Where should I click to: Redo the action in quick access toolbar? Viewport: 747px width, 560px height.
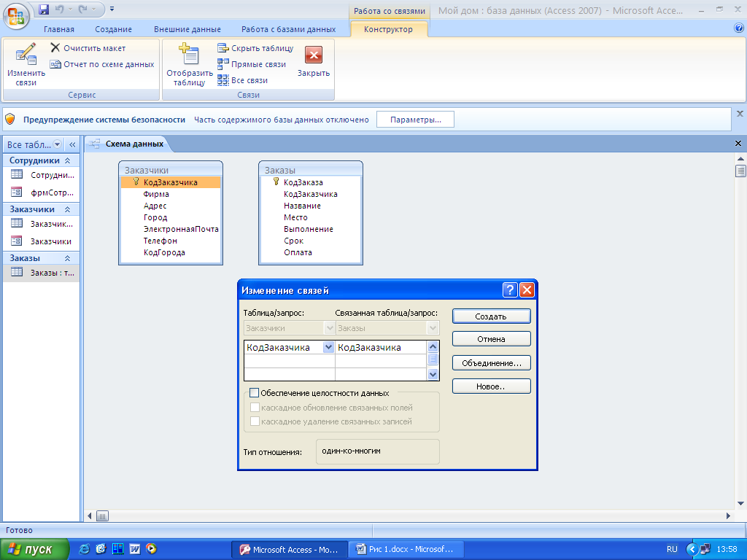(83, 9)
